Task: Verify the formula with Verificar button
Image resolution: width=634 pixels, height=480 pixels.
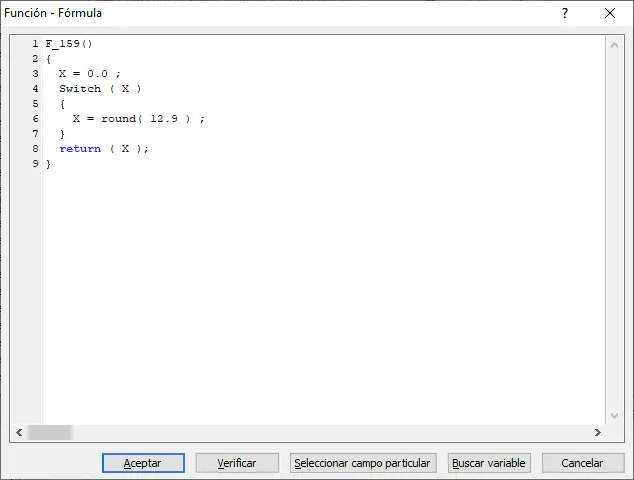Action: coord(237,463)
